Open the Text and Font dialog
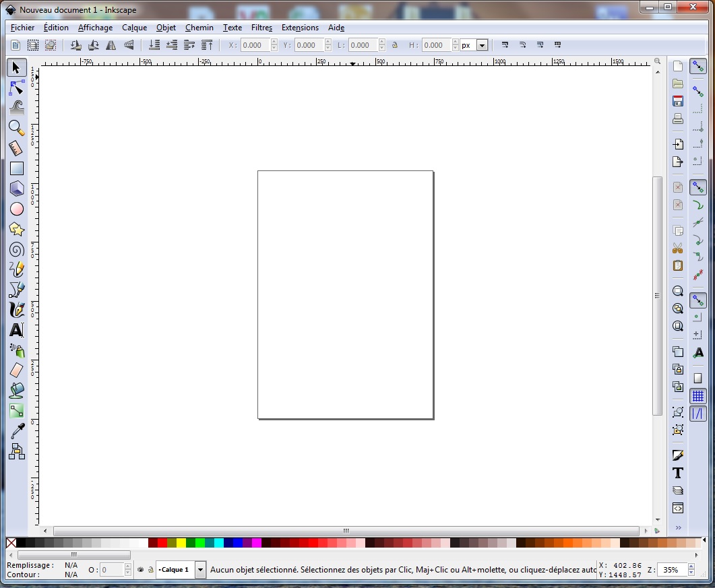 [x=678, y=473]
